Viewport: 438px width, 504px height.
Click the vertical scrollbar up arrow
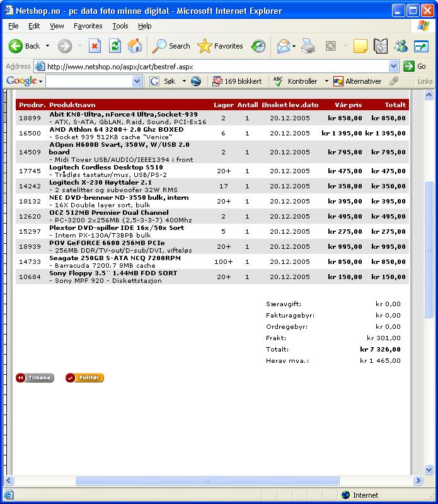coord(429,95)
